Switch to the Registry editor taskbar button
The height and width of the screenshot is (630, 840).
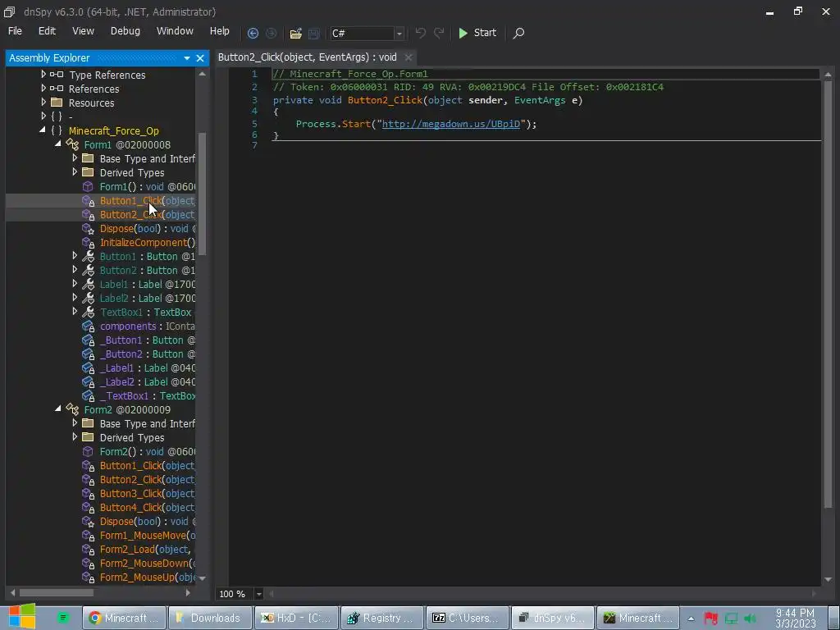point(382,618)
